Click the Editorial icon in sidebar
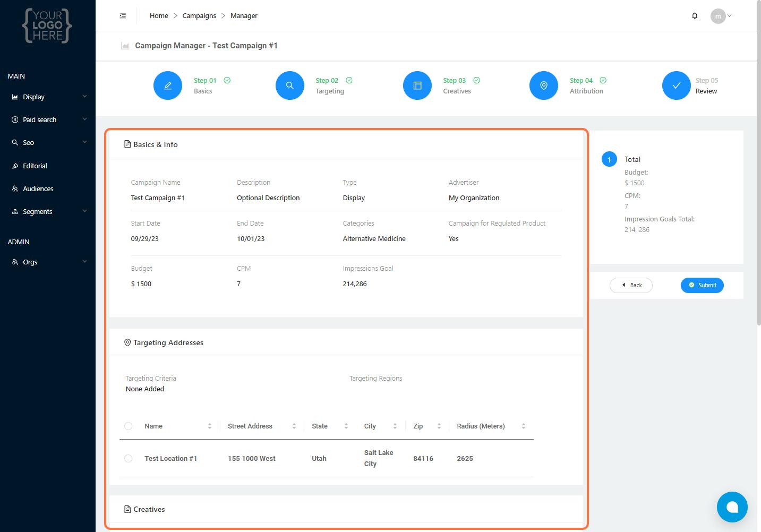 [15, 166]
